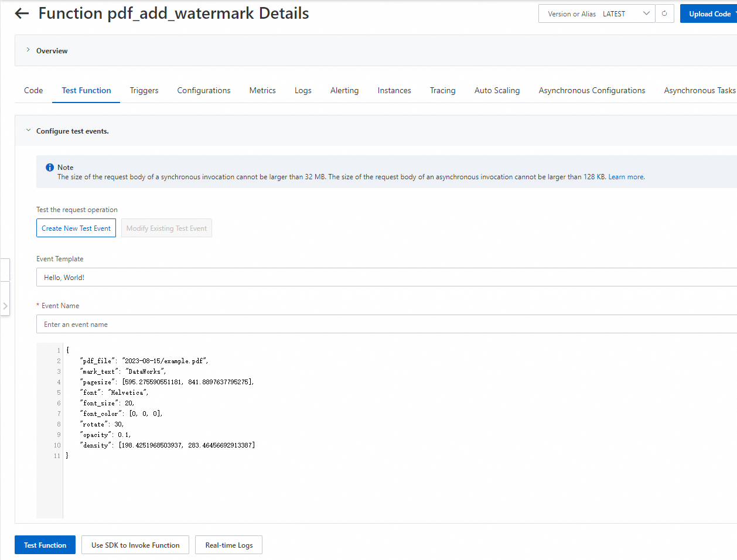Click the Test Function button
This screenshot has width=737, height=560.
[x=45, y=545]
